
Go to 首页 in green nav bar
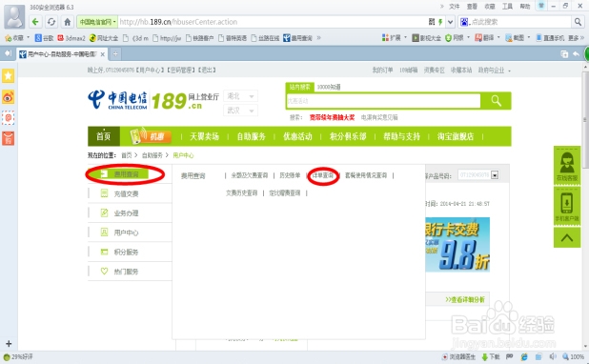tap(104, 136)
